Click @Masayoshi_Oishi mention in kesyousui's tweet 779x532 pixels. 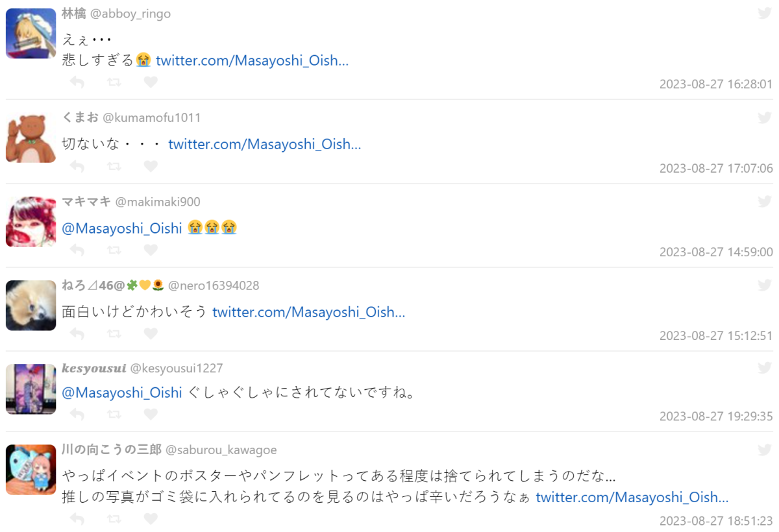[122, 393]
